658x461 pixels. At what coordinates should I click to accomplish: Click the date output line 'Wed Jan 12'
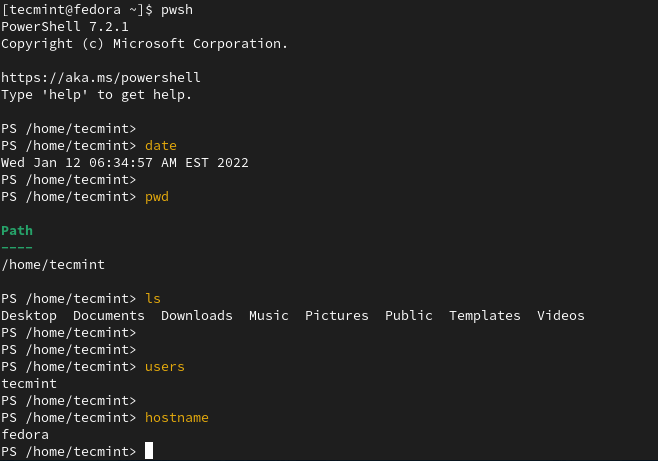(x=125, y=162)
